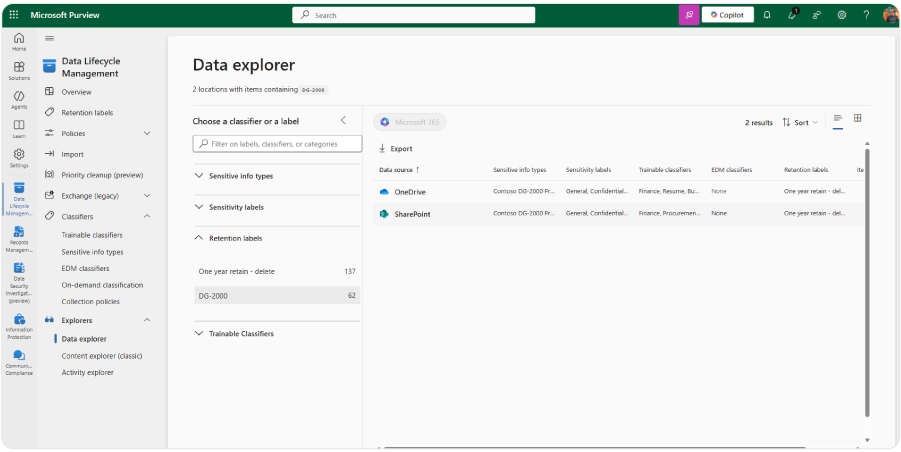
Task: Open Information Protection rail icon
Action: click(x=19, y=326)
